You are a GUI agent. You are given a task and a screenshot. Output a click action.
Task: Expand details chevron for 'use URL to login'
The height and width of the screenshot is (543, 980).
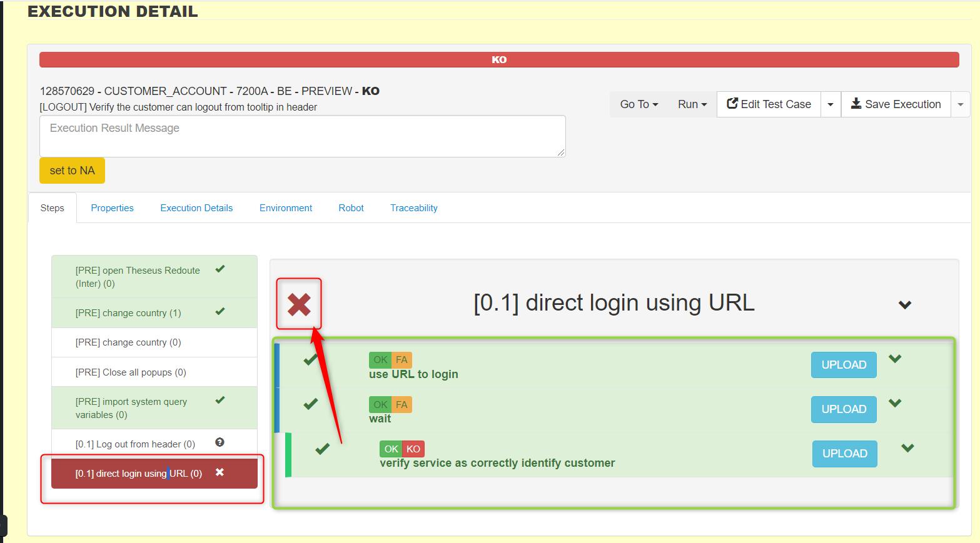pos(895,359)
